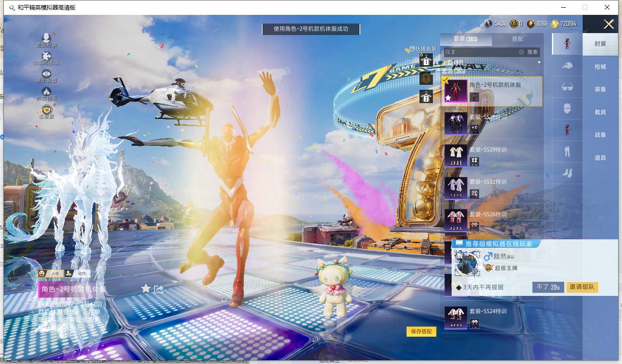The width and height of the screenshot is (622, 364).
Task: Minimize the 和平精英模拟器高清版 window
Action: (563, 7)
